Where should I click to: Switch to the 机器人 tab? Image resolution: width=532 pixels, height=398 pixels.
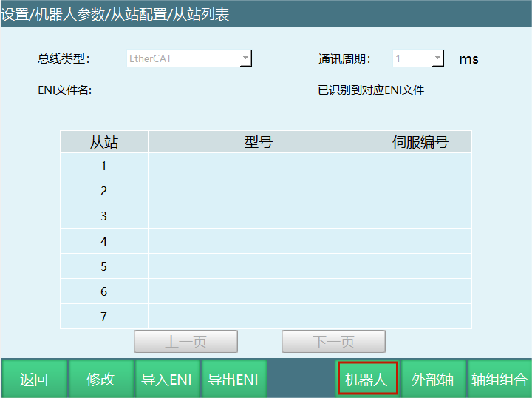(367, 380)
